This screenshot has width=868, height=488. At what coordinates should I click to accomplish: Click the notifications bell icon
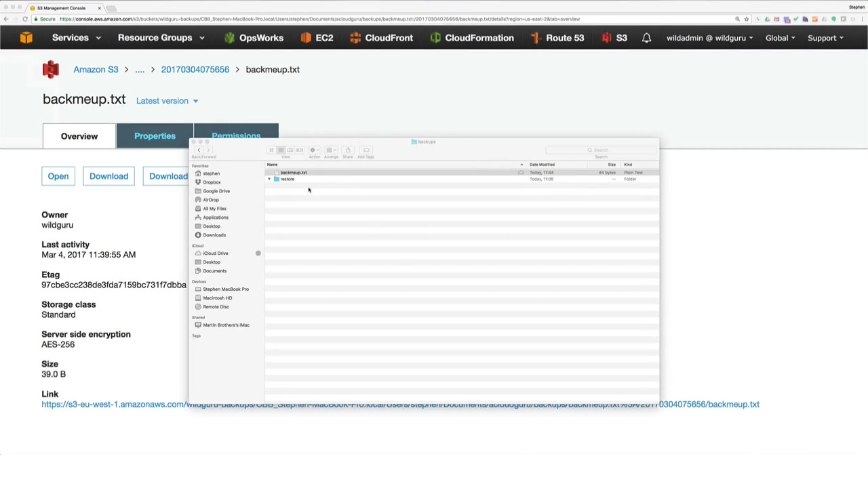coord(646,38)
